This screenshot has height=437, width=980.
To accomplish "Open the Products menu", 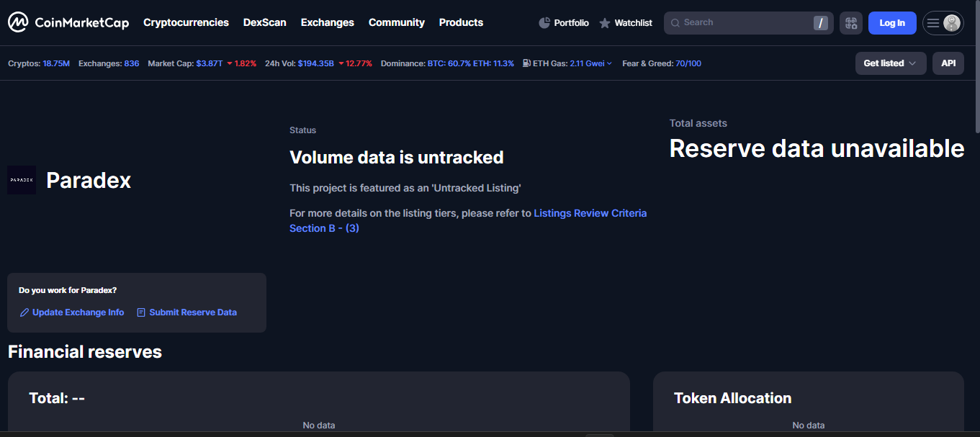I will 461,22.
